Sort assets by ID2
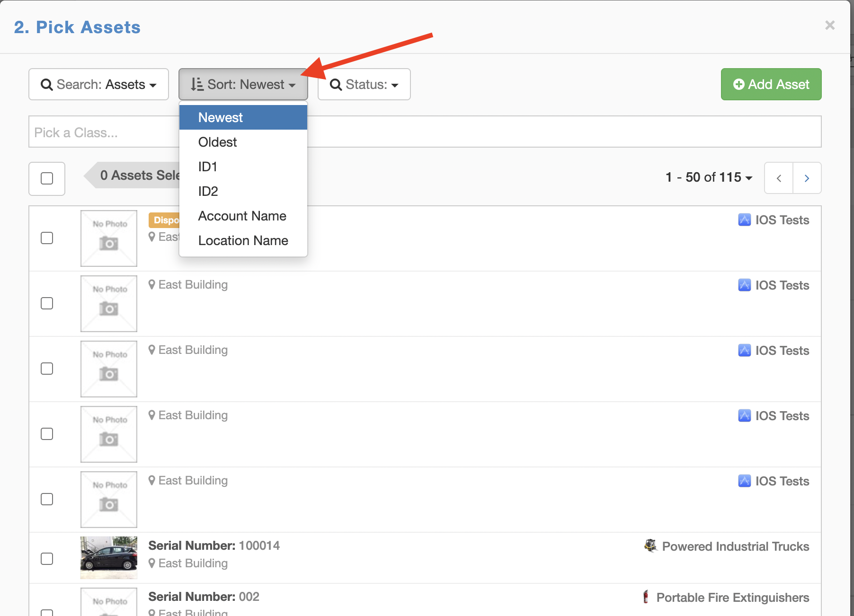The height and width of the screenshot is (616, 854). coord(243,191)
